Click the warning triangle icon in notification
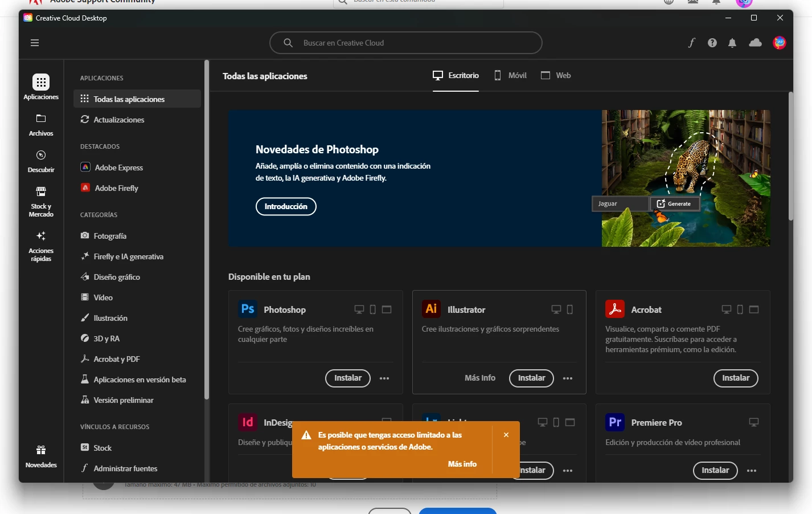Screen dimensions: 812x514 [306, 435]
